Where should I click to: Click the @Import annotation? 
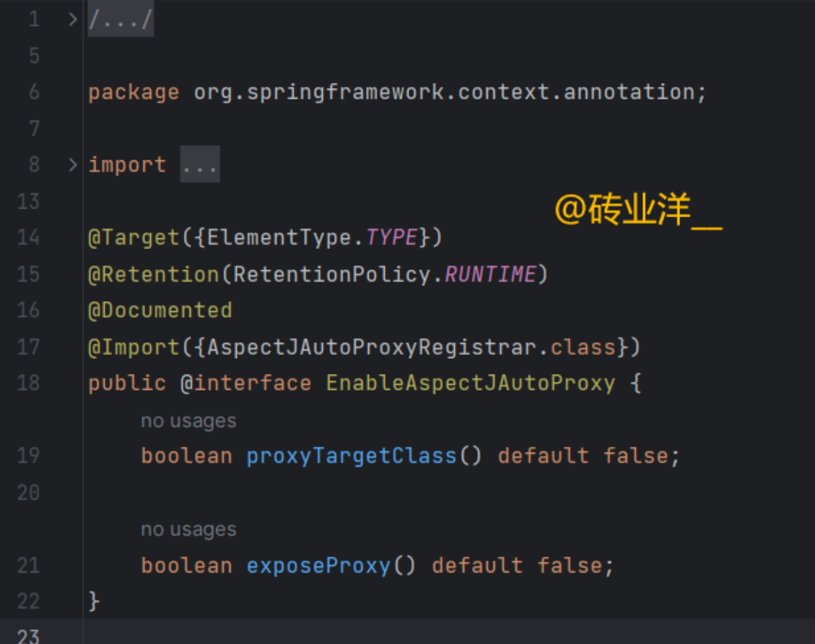pyautogui.click(x=134, y=347)
